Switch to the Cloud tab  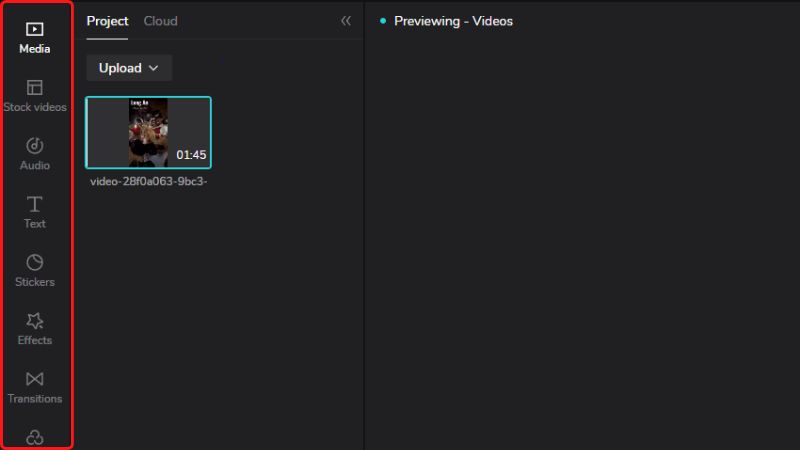pyautogui.click(x=160, y=21)
